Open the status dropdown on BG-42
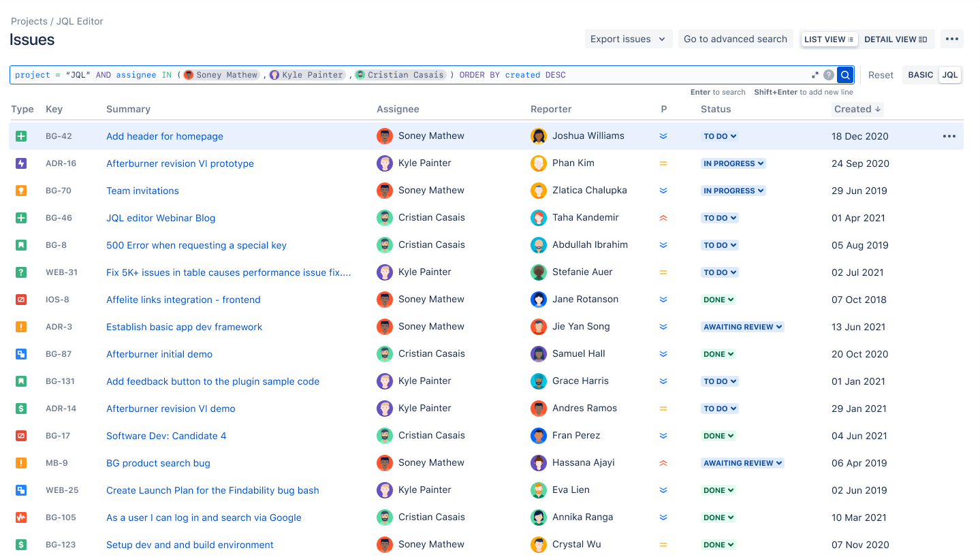Screen dimensions: 980x559 pyautogui.click(x=719, y=135)
